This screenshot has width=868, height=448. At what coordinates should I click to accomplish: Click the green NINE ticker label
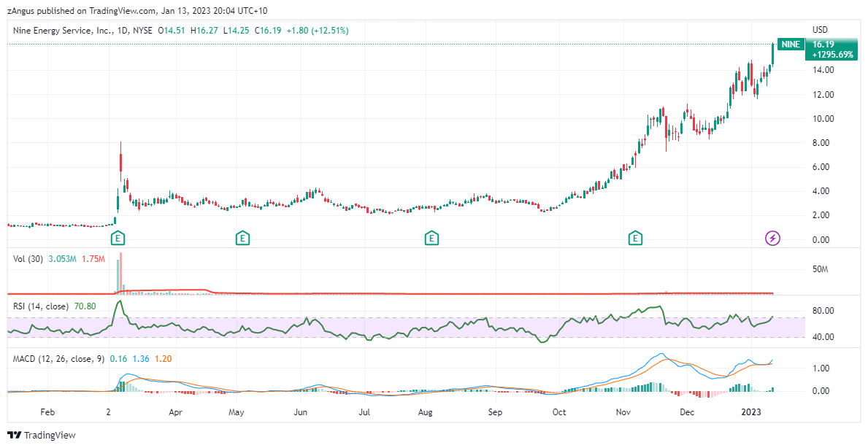[791, 45]
